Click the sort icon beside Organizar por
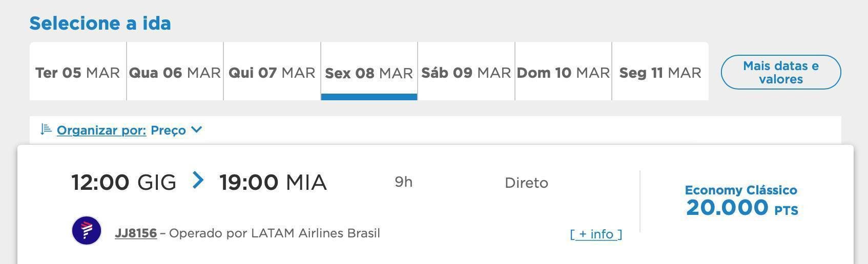Image resolution: width=868 pixels, height=264 pixels. 46,129
